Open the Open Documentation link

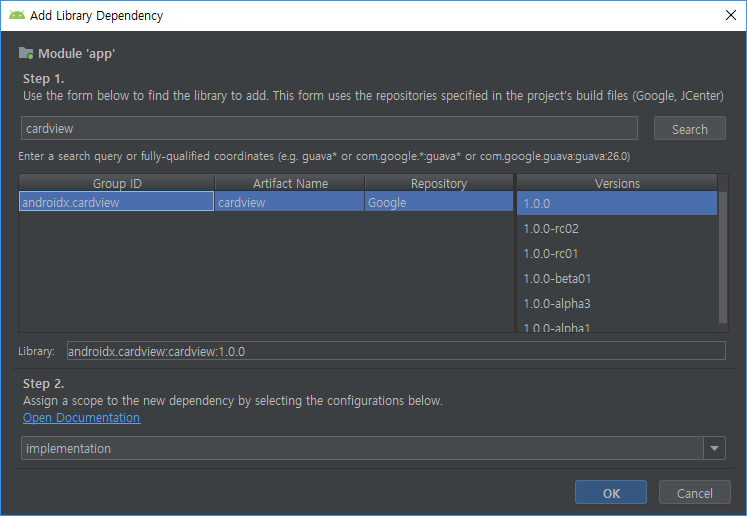click(81, 418)
